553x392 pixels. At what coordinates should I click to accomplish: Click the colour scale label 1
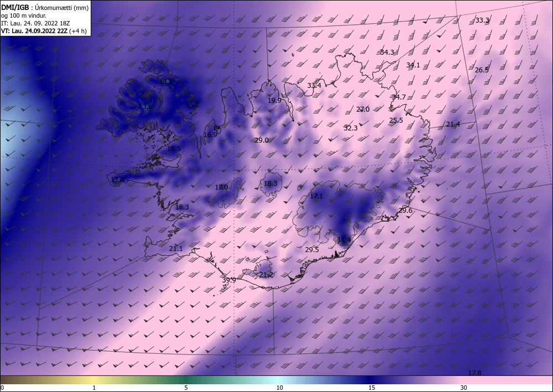pyautogui.click(x=94, y=388)
